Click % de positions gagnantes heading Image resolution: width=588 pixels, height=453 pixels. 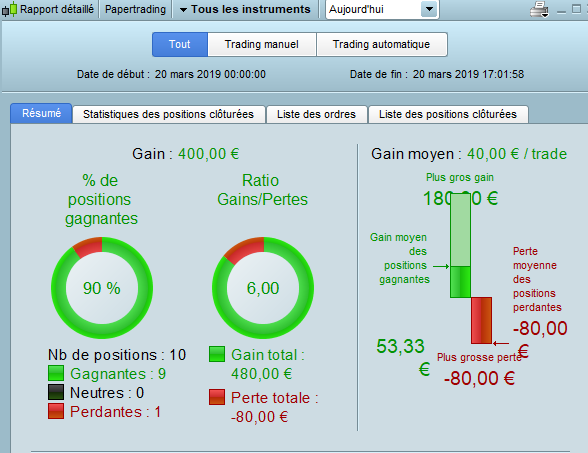point(101,200)
